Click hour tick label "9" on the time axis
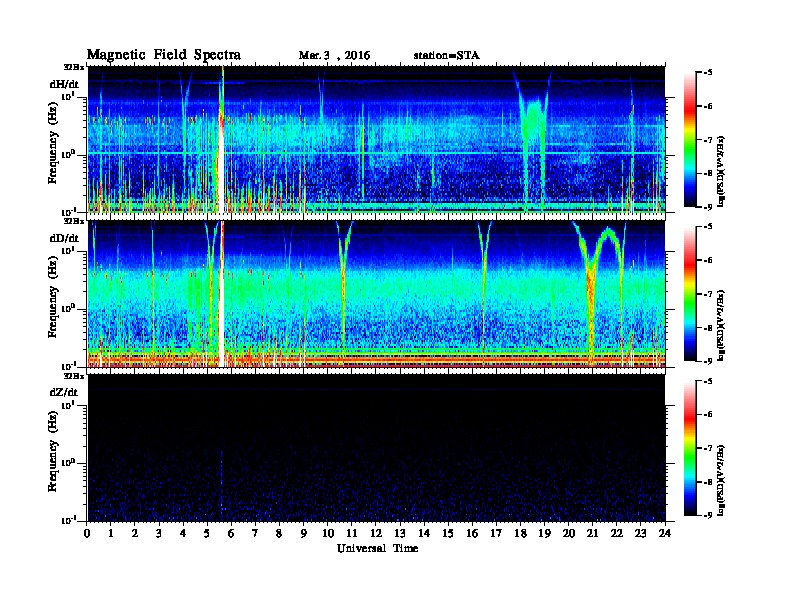Viewport: 792px width, 612px height. 304,534
